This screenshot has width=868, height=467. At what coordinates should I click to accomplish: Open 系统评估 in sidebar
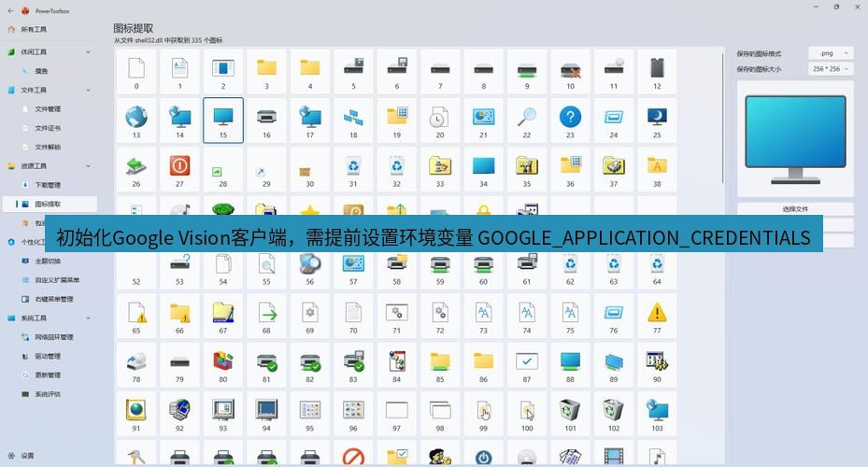click(x=49, y=394)
